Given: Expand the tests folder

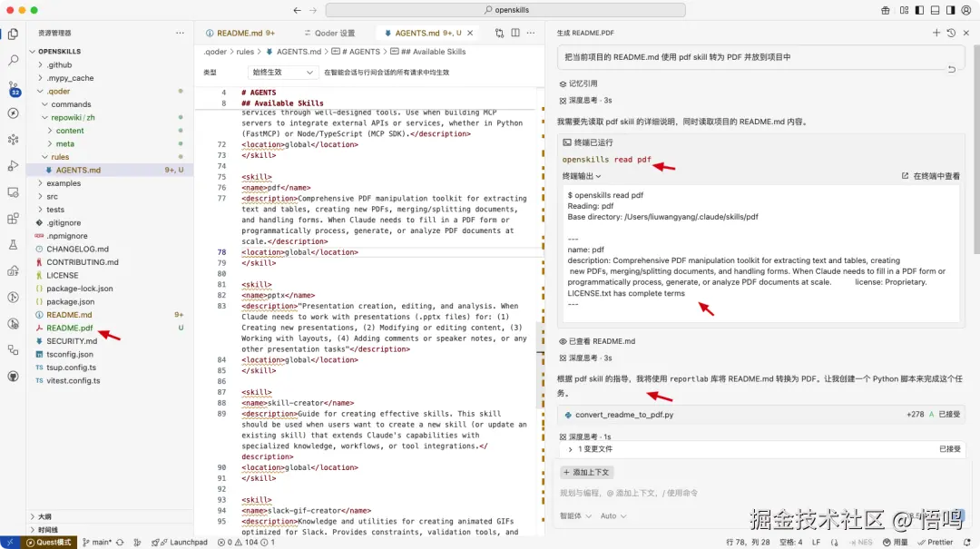Looking at the screenshot, I should pyautogui.click(x=55, y=209).
